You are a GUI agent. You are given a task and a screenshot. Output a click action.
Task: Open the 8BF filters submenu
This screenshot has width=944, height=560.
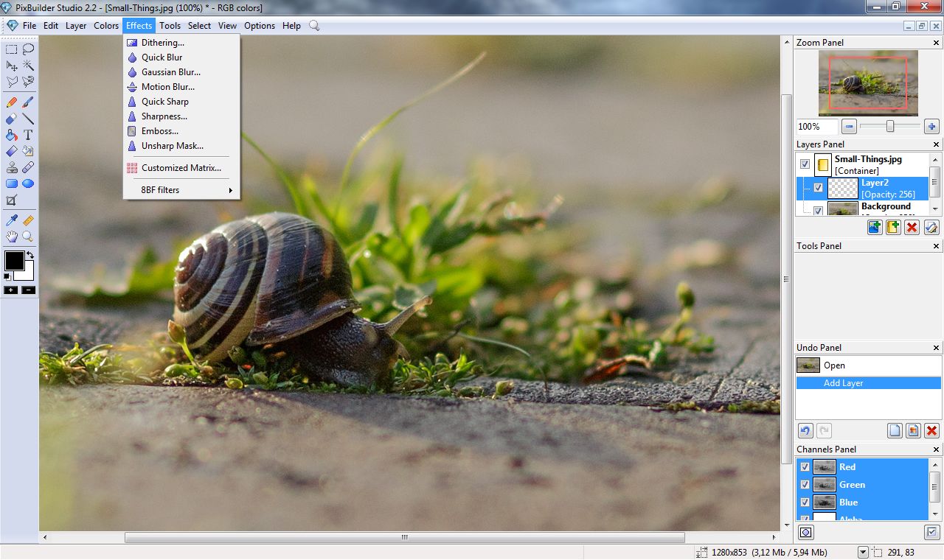(x=181, y=189)
